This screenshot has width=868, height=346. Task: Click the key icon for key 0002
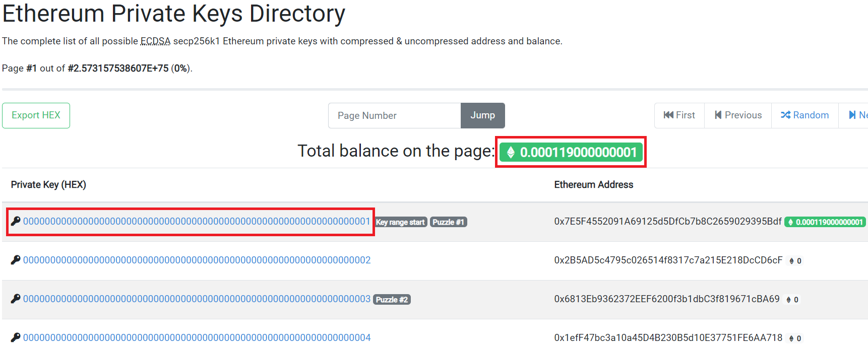(16, 260)
